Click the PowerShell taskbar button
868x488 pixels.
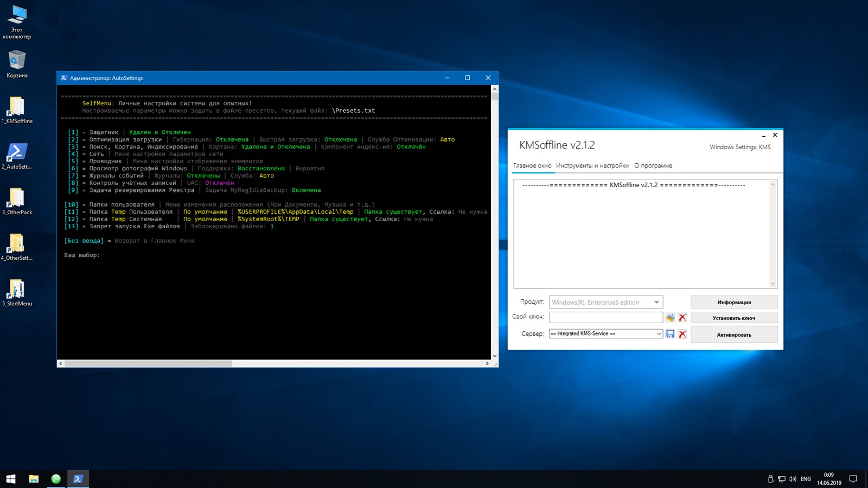point(78,479)
